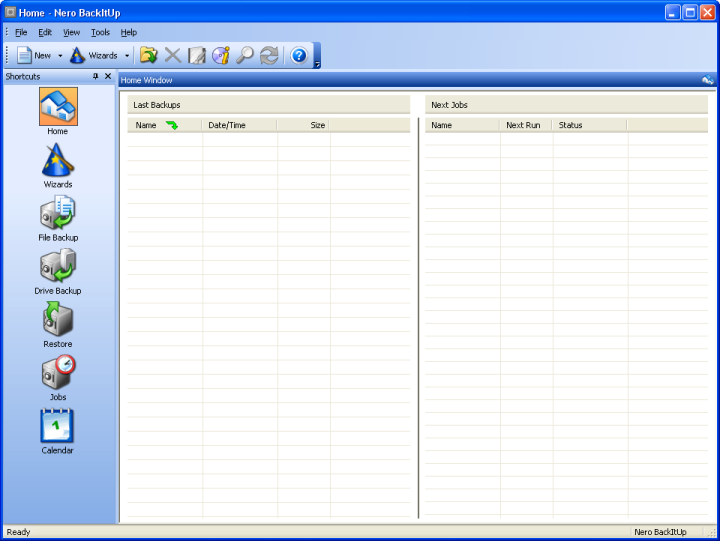This screenshot has height=541, width=720.
Task: Select the Drive Backup shortcut
Action: click(x=57, y=266)
